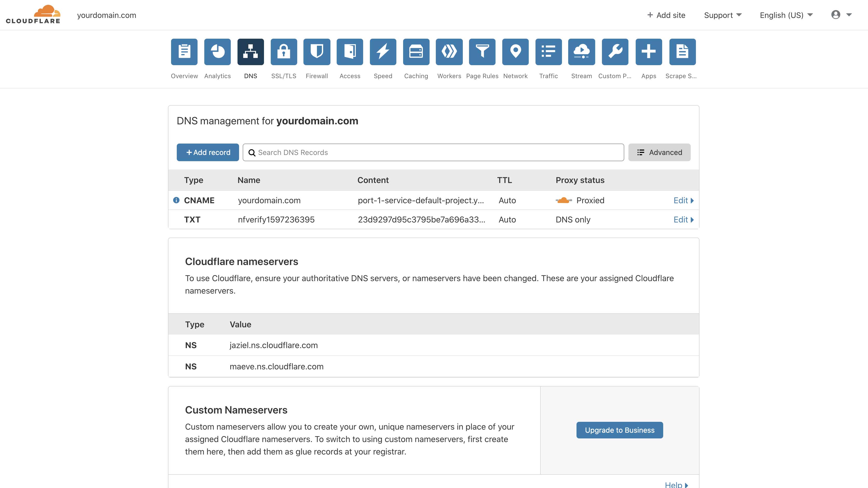Open the Stream cloud play icon
868x488 pixels.
click(582, 52)
